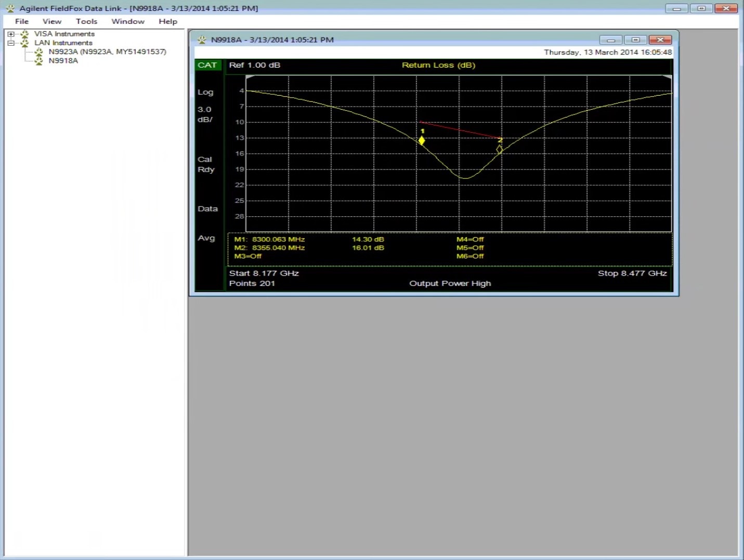Close the N9918A trace child window
This screenshot has height=560, width=744.
[660, 40]
